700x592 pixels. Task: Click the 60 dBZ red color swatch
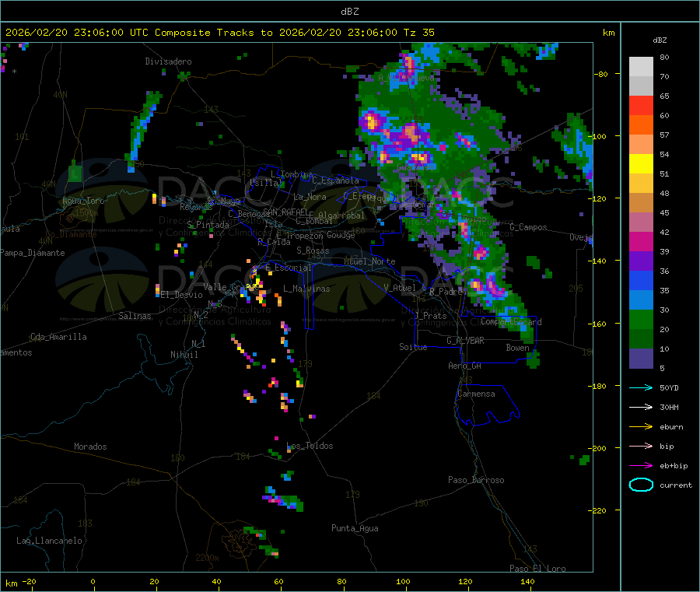coord(641,105)
